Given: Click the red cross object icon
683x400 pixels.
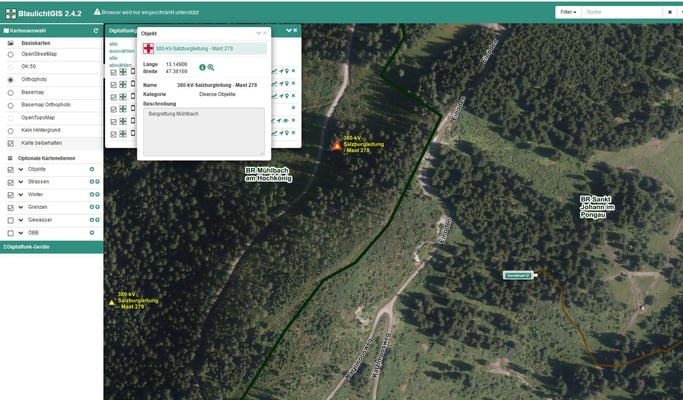Looking at the screenshot, I should pyautogui.click(x=148, y=48).
